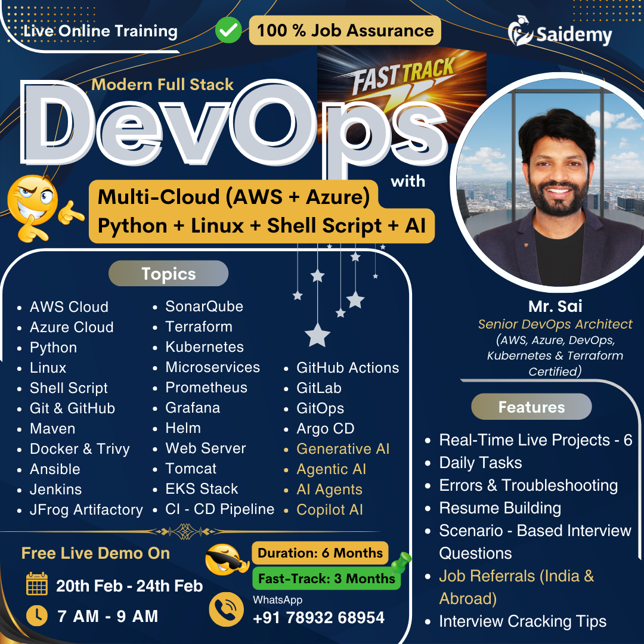The width and height of the screenshot is (644, 644).
Task: Click the Azure Cloud topic
Action: 72,327
